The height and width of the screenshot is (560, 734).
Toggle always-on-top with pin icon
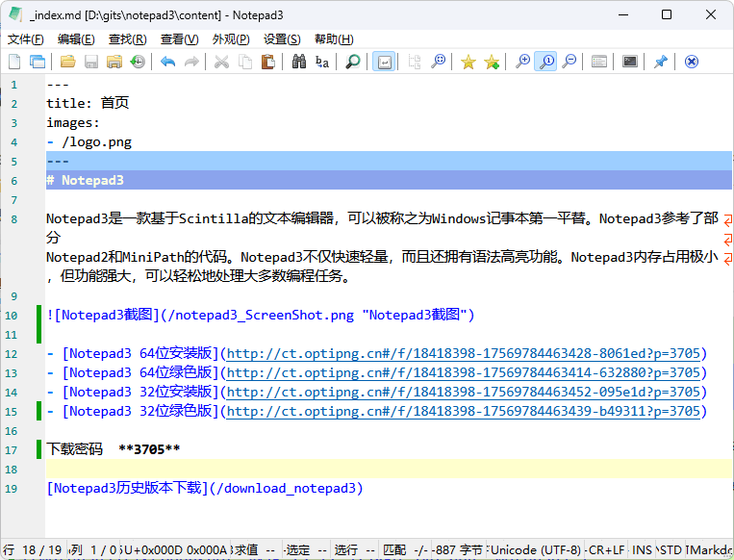[661, 62]
